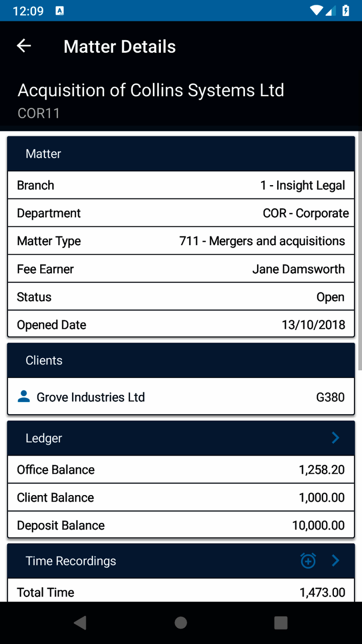
Task: Tap the Total Time row
Action: coord(181,592)
